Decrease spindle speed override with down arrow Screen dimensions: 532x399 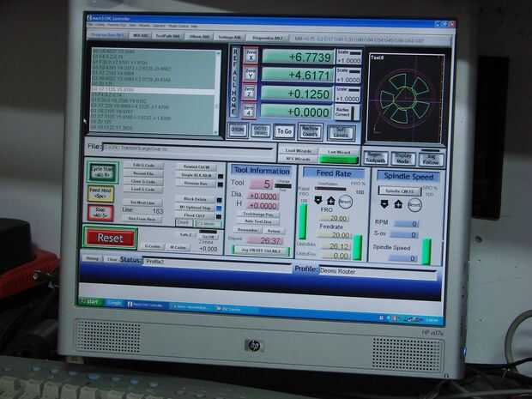(x=384, y=203)
